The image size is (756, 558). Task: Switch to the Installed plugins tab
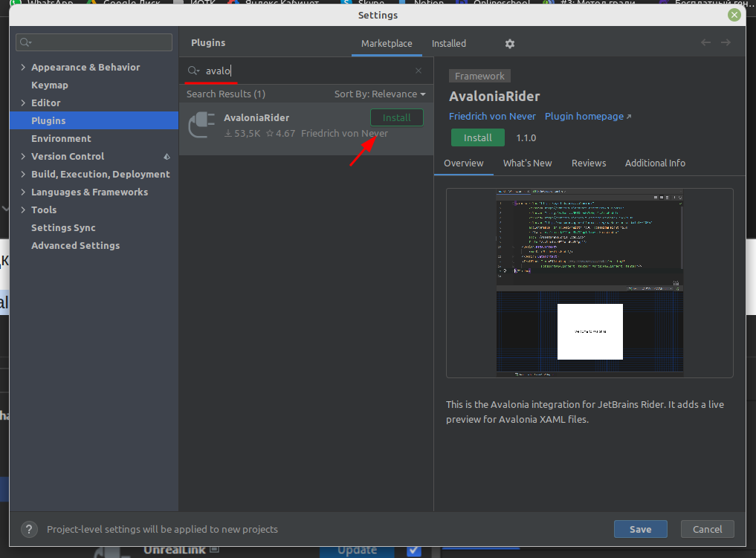point(449,44)
